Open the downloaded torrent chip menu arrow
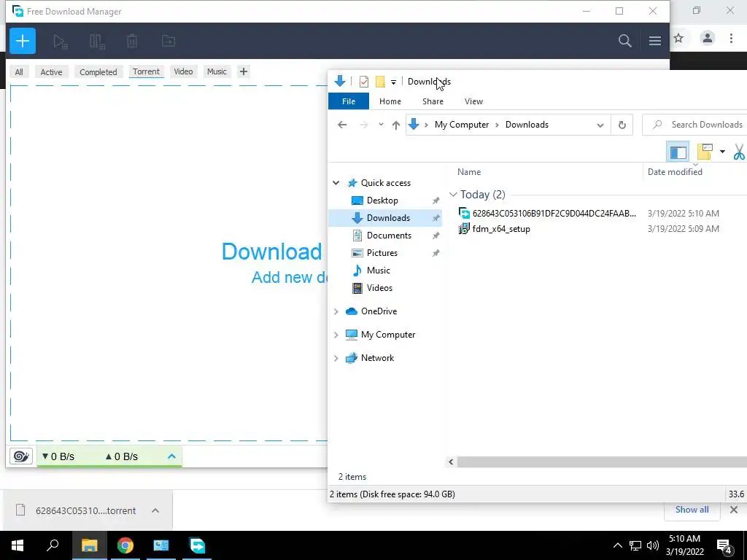Viewport: 747px width, 560px height. [x=155, y=510]
